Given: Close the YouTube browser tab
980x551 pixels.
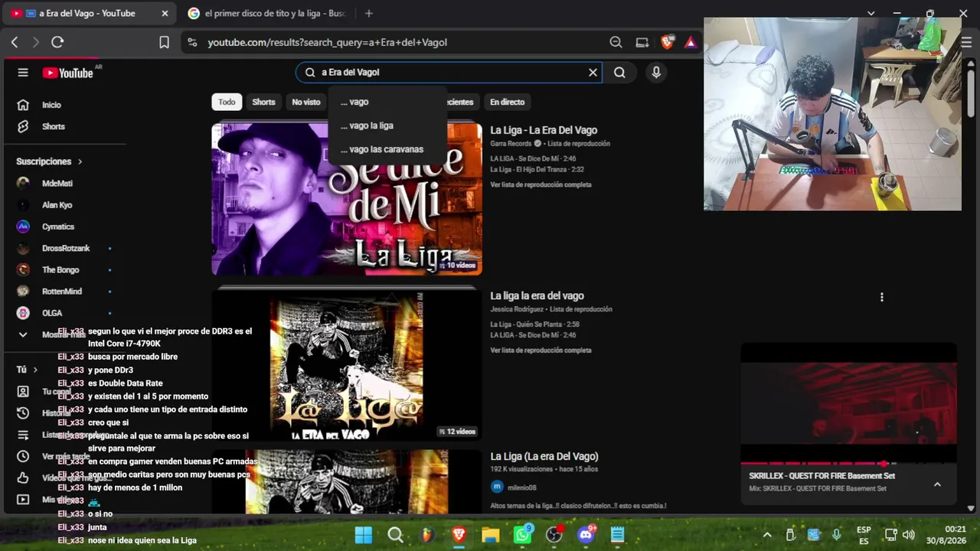Looking at the screenshot, I should coord(165,13).
